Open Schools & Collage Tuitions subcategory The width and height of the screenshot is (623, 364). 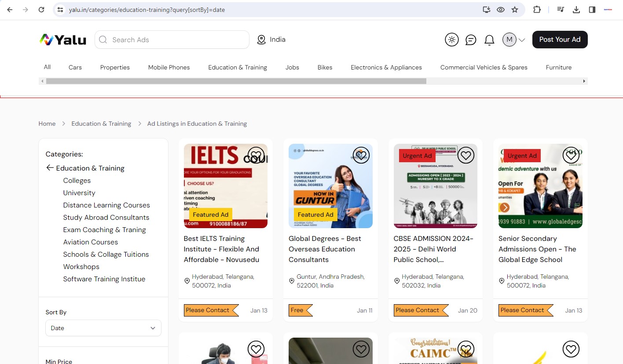[106, 254]
